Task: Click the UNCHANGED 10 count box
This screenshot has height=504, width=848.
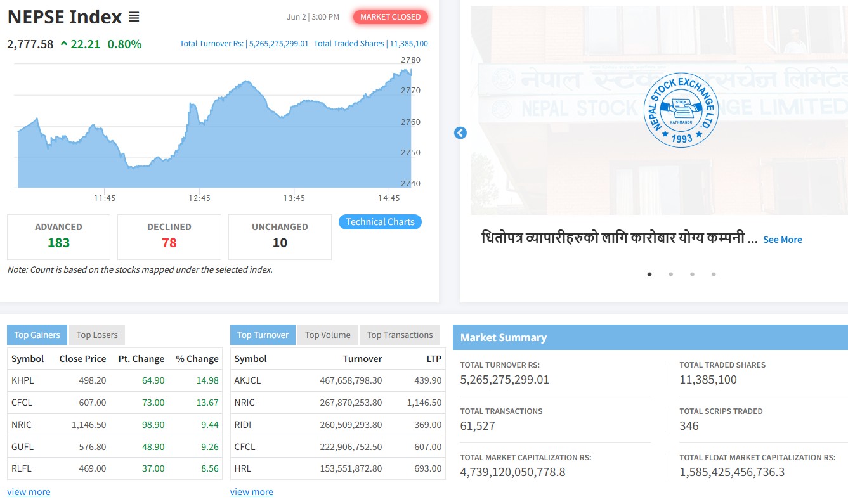Action: [280, 237]
